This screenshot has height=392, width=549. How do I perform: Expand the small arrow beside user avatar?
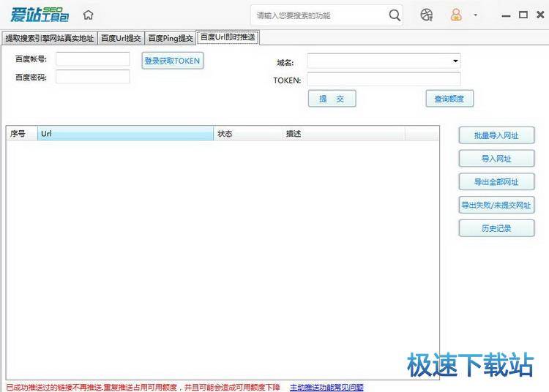476,15
